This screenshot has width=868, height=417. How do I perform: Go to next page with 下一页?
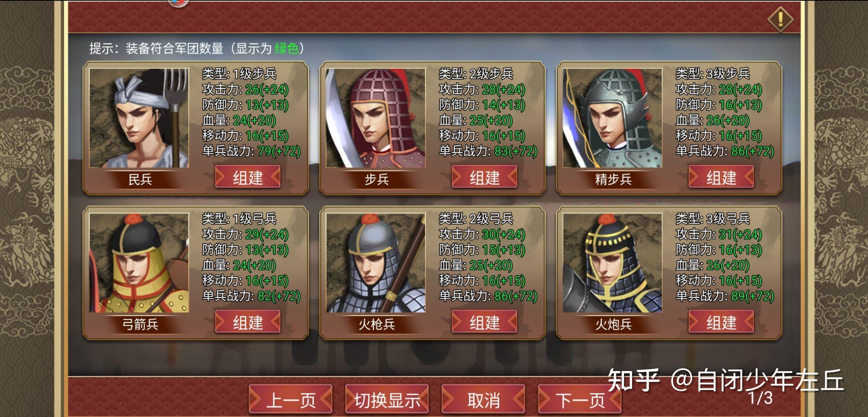pos(580,400)
